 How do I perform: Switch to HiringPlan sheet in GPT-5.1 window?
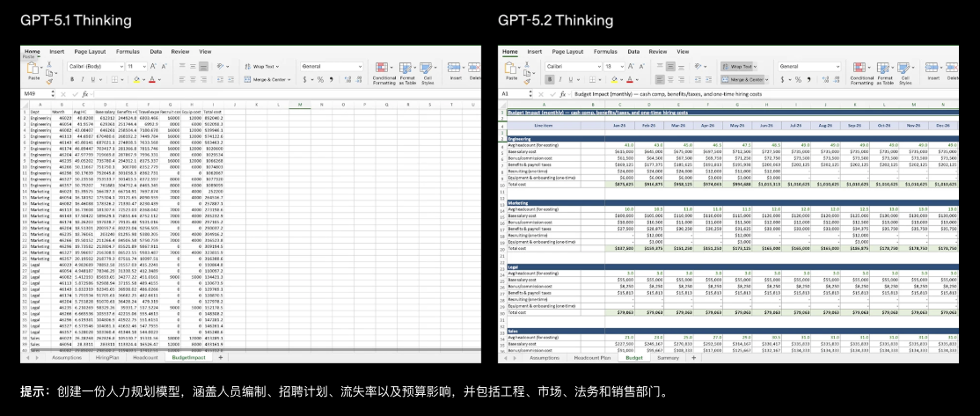106,357
